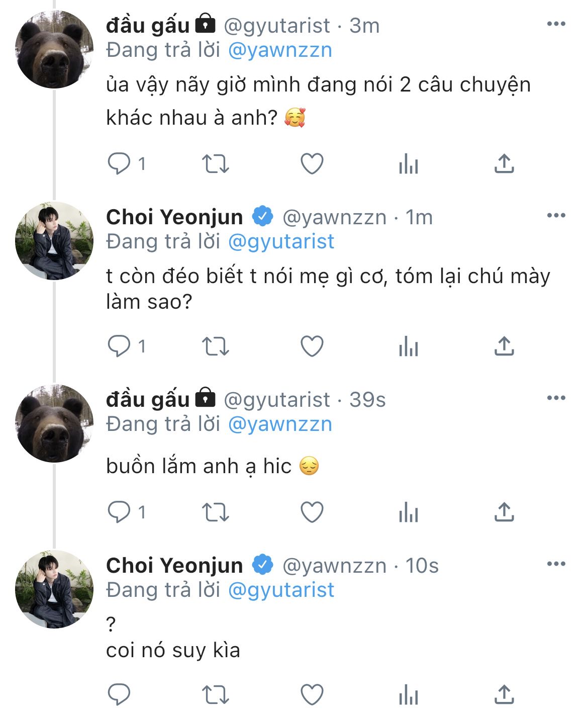Open reply for the last Choi Yeonjun tweet

pyautogui.click(x=119, y=695)
